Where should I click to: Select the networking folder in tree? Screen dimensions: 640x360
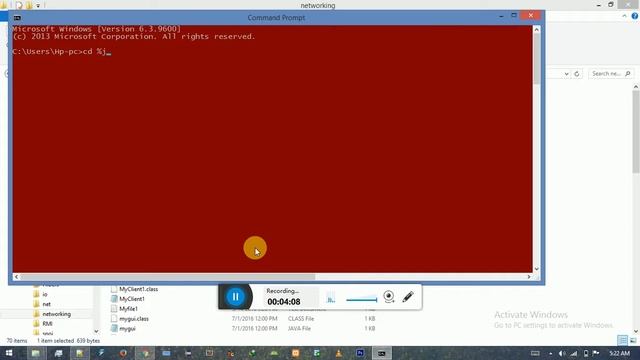[56, 314]
